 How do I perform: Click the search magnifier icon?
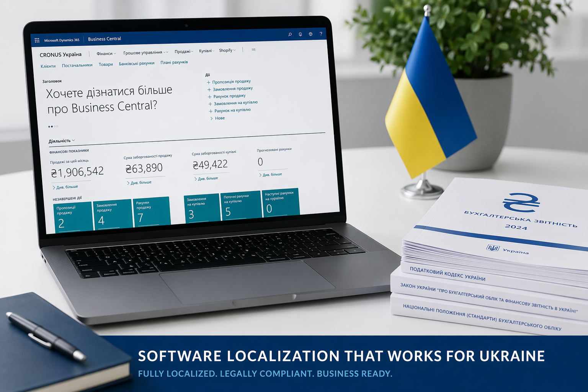tap(290, 34)
